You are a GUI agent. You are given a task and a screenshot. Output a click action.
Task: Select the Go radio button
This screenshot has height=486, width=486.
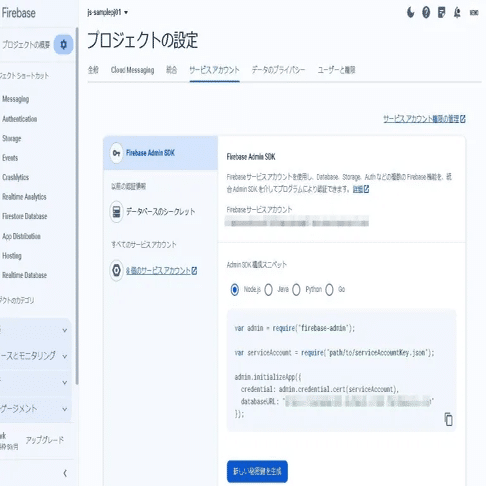tap(329, 290)
